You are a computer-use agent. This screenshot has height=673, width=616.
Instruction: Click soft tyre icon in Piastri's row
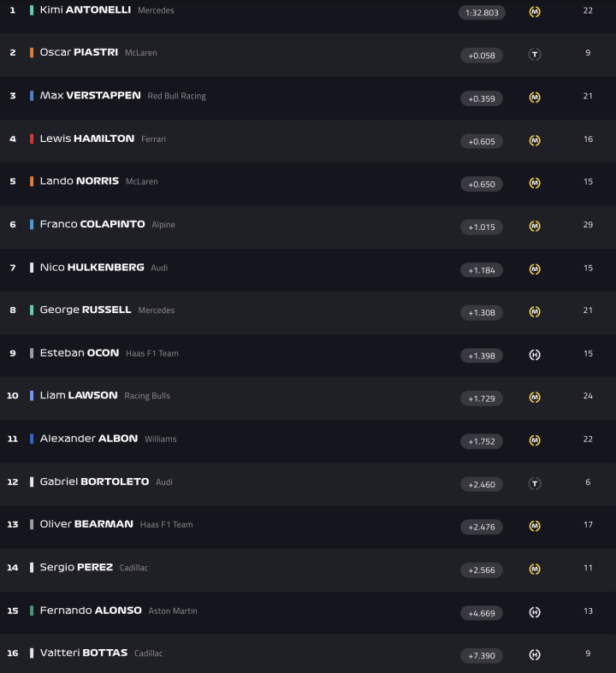coord(535,55)
